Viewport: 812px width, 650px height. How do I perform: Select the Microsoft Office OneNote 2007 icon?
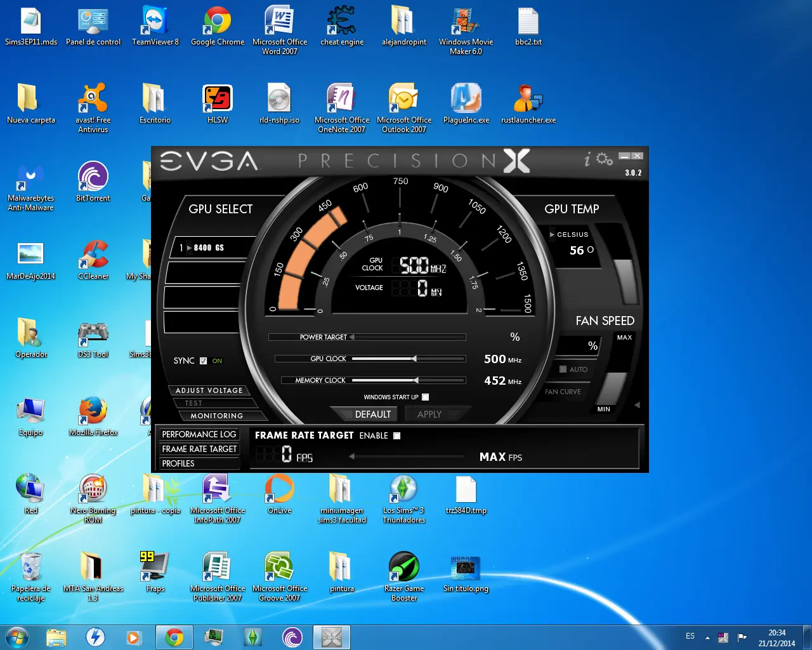coord(342,109)
